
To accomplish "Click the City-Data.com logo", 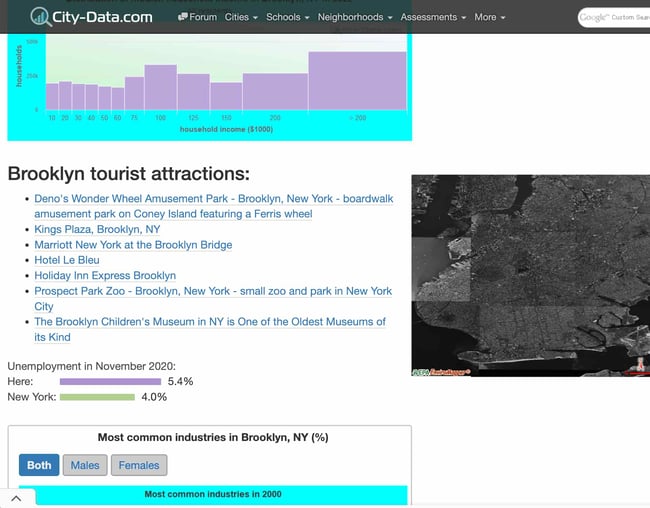I will (92, 17).
